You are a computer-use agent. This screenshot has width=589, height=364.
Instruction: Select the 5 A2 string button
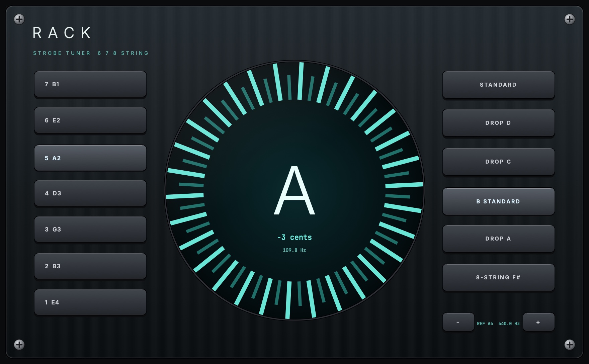click(90, 158)
